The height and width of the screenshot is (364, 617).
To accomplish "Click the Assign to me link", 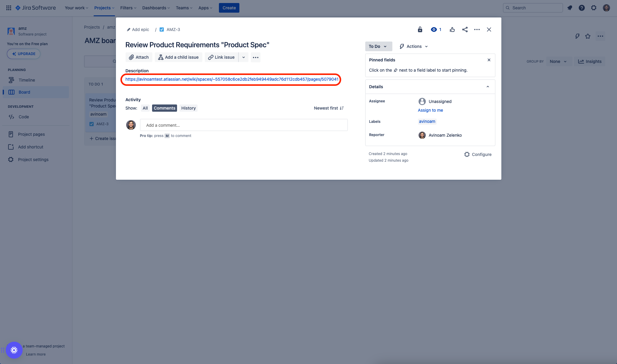I will coord(430,110).
